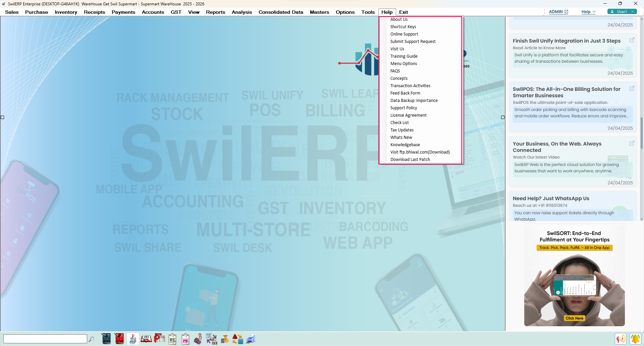Click the cashier counter person icon
Image resolution: width=644 pixels, height=346 pixels.
click(x=198, y=339)
